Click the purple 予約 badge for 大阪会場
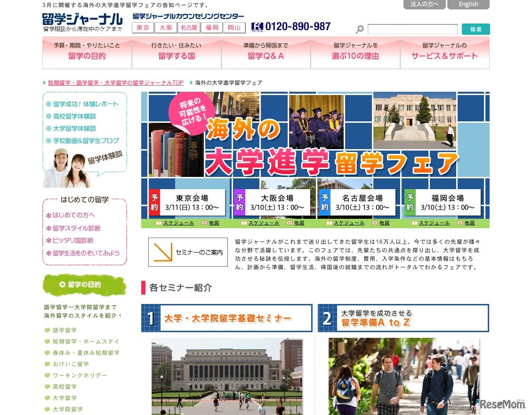This screenshot has height=415, width=532. tap(240, 202)
